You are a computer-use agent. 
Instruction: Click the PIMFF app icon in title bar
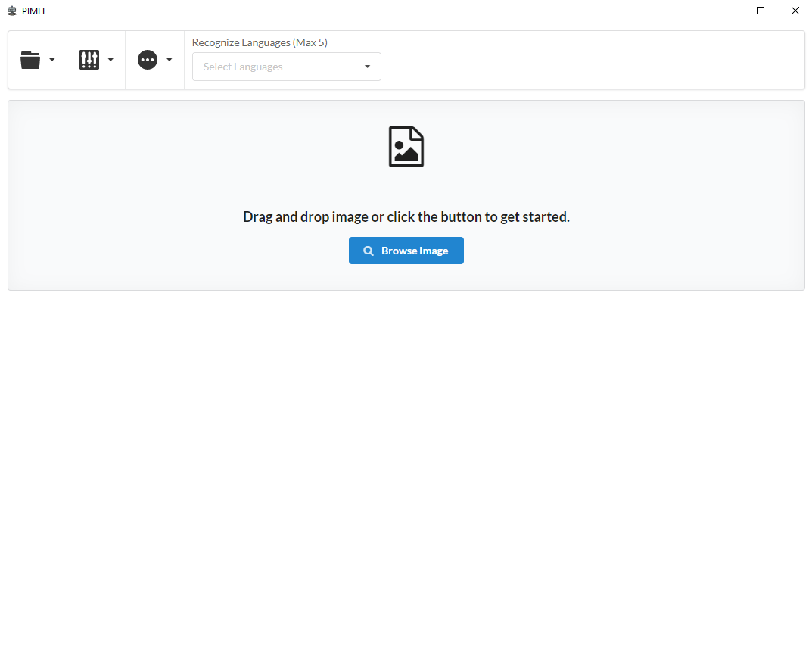(x=12, y=11)
